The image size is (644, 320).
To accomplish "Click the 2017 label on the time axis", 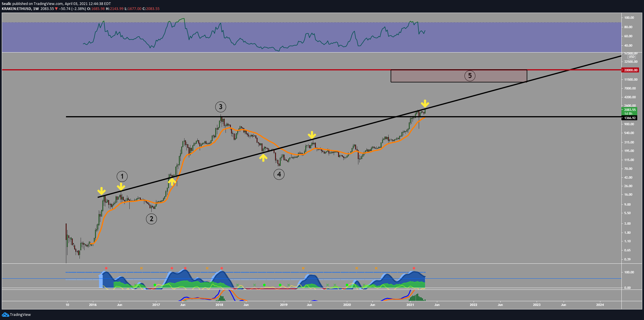I will coord(156,305).
